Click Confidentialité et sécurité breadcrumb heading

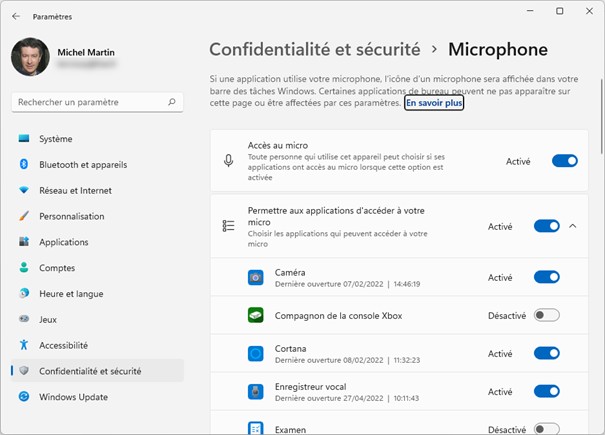(x=314, y=49)
